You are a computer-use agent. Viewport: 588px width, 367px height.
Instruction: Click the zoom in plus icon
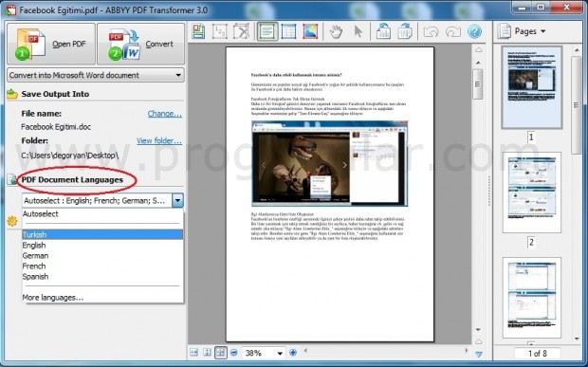pyautogui.click(x=293, y=353)
